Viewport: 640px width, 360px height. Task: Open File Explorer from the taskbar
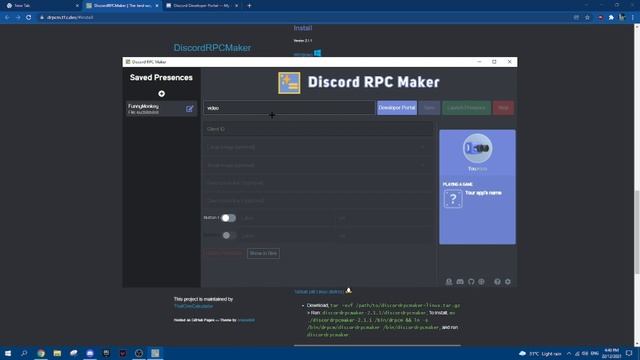pos(57,353)
